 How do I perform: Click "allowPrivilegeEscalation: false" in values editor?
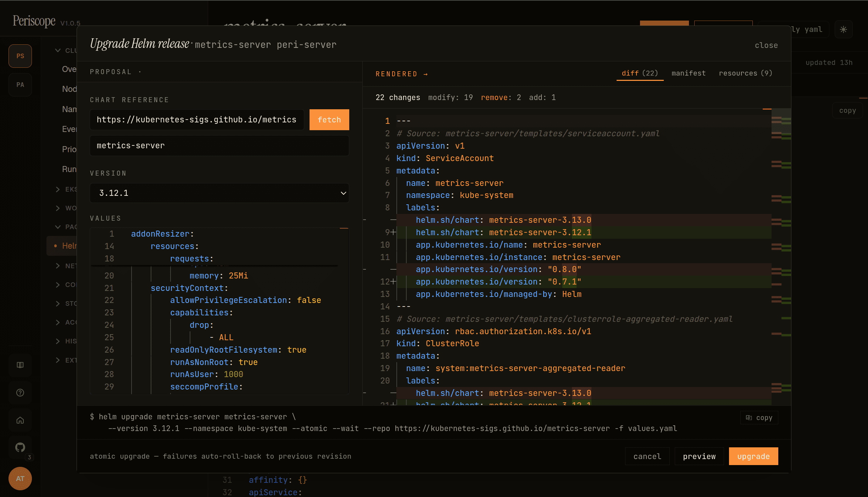(x=245, y=300)
